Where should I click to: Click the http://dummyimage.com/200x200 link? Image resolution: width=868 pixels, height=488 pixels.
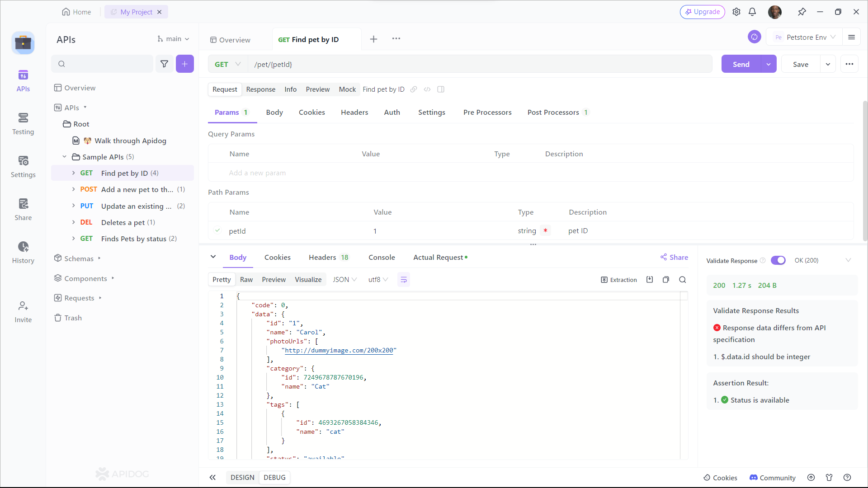339,350
